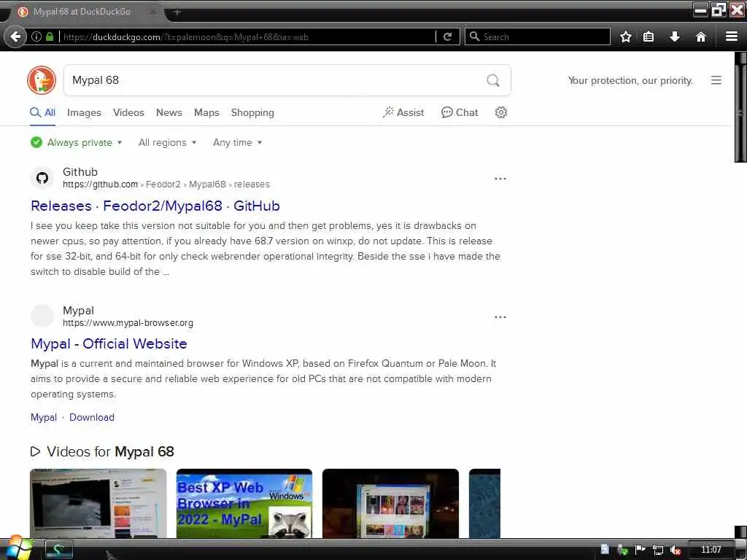Open bookmarks list icon in toolbar
The height and width of the screenshot is (560, 747).
point(649,36)
